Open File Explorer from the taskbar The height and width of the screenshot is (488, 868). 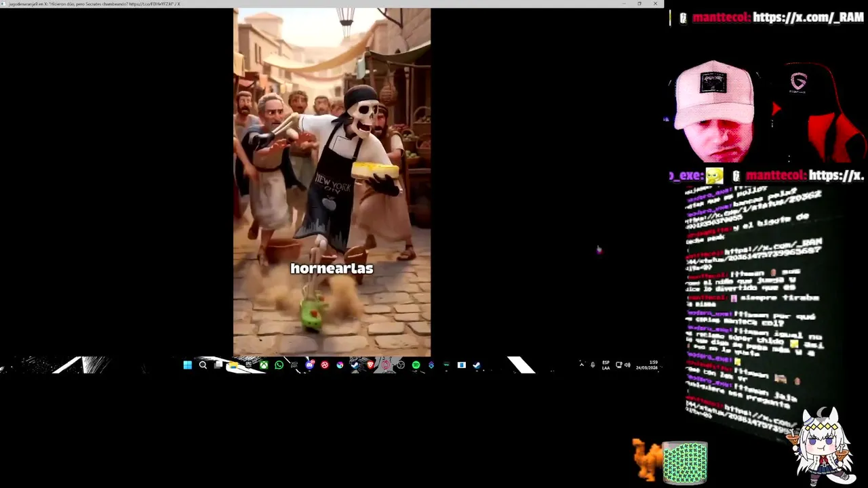pyautogui.click(x=233, y=365)
